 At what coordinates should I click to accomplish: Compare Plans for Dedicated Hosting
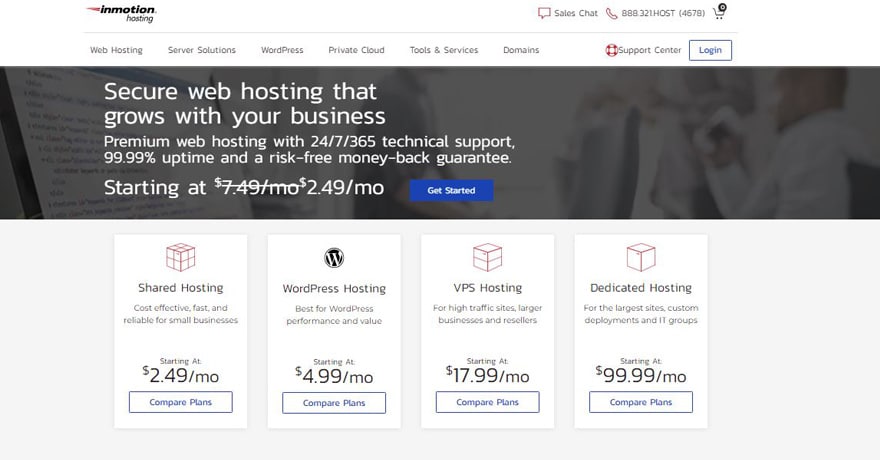click(x=641, y=402)
